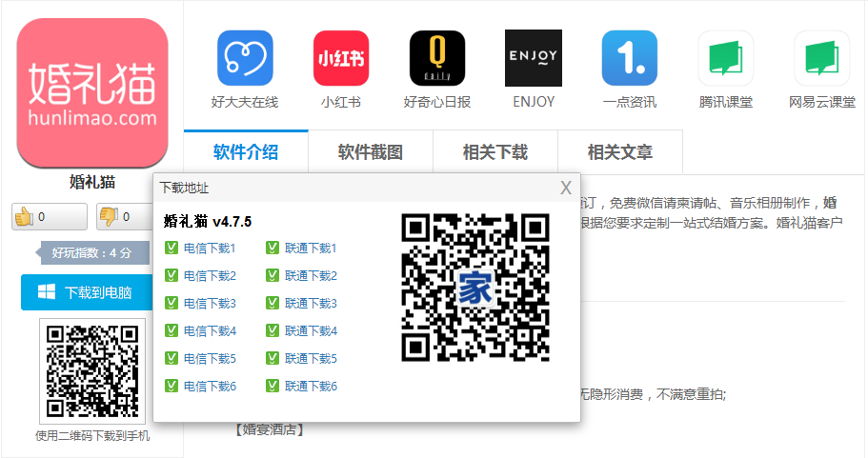The image size is (868, 458).
Task: Click the 联通下载6 link text
Action: pyautogui.click(x=311, y=387)
